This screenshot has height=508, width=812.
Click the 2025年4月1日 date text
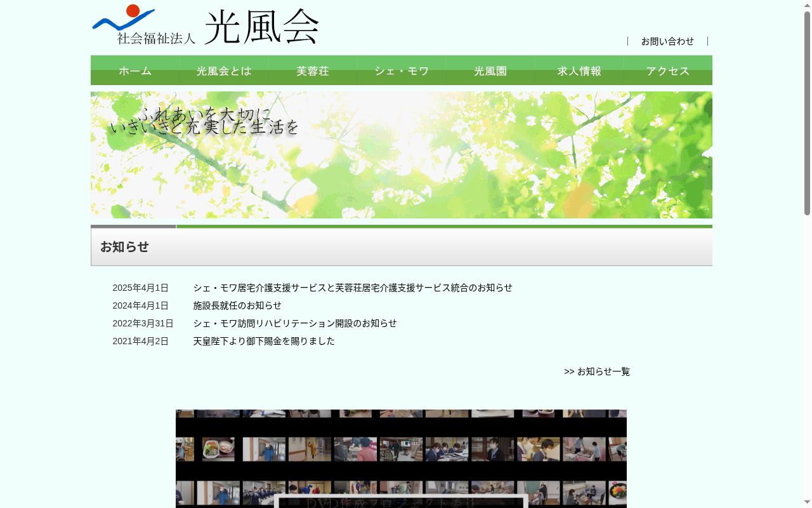[141, 288]
